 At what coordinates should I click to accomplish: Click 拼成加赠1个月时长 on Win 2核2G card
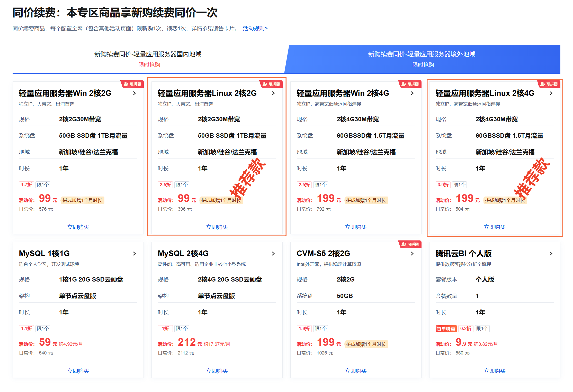(82, 200)
